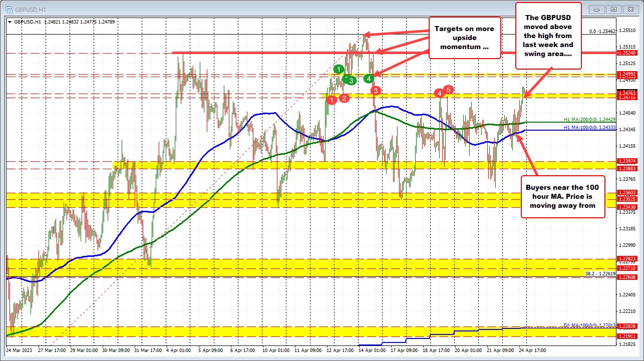Click the 1.24763 price tag on axis
The width and height of the screenshot is (644, 361).
tap(626, 93)
